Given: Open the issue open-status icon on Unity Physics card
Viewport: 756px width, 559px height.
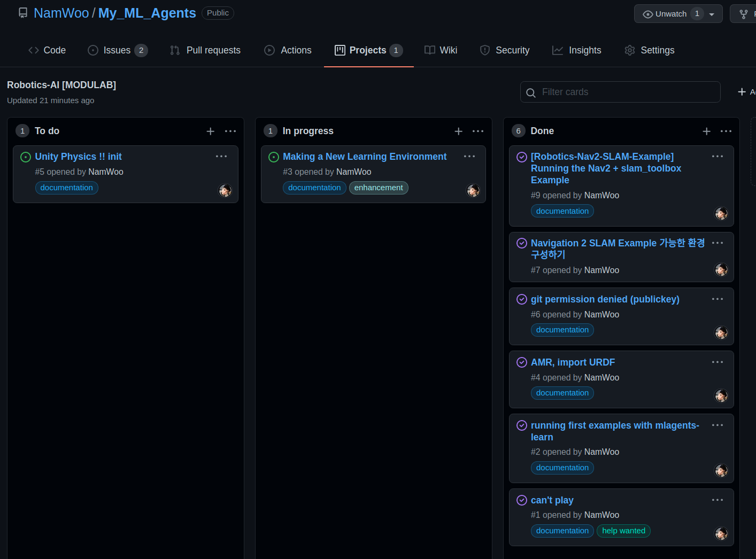Looking at the screenshot, I should coord(26,157).
